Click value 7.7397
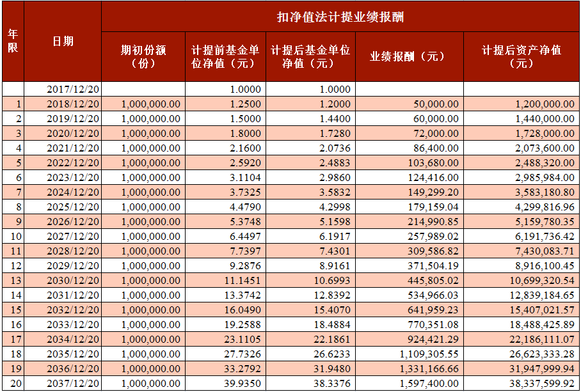581x392 pixels. [225, 251]
